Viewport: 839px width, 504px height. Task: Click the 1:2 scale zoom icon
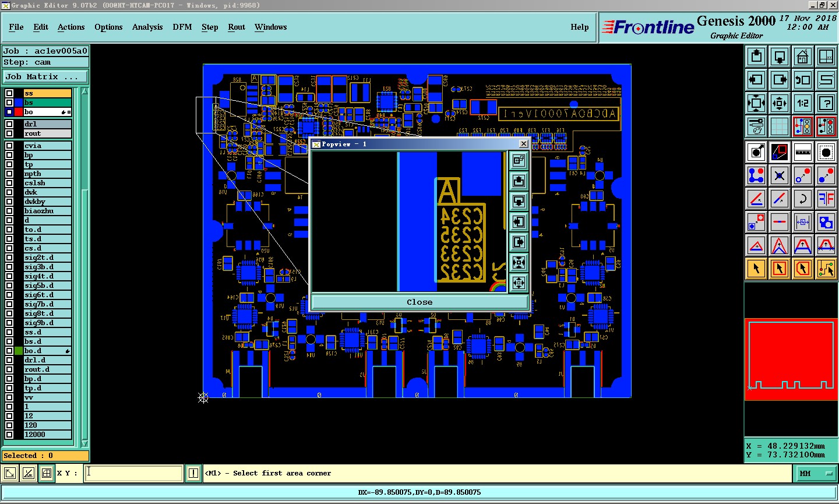pos(803,103)
